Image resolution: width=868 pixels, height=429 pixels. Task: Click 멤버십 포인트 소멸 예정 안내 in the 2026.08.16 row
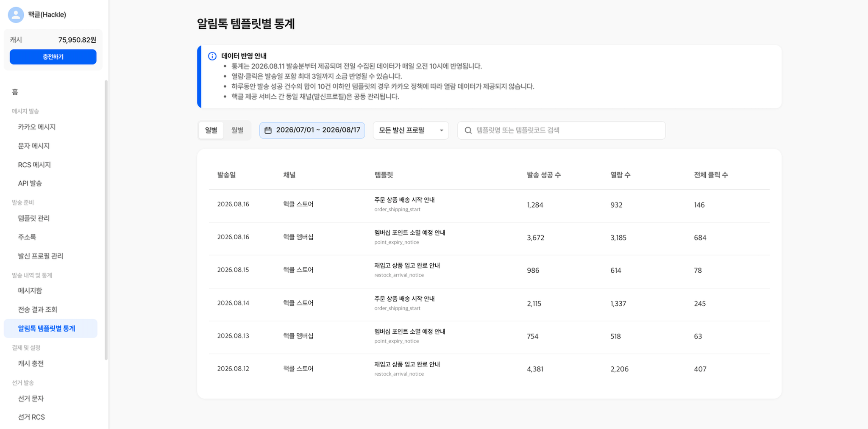[410, 232]
